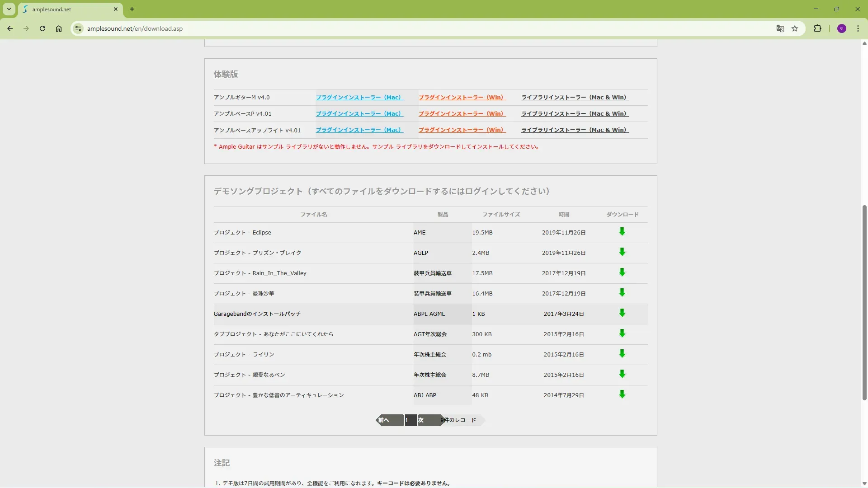
Task: Open Ample Bass P Win plugin installer
Action: (462, 113)
